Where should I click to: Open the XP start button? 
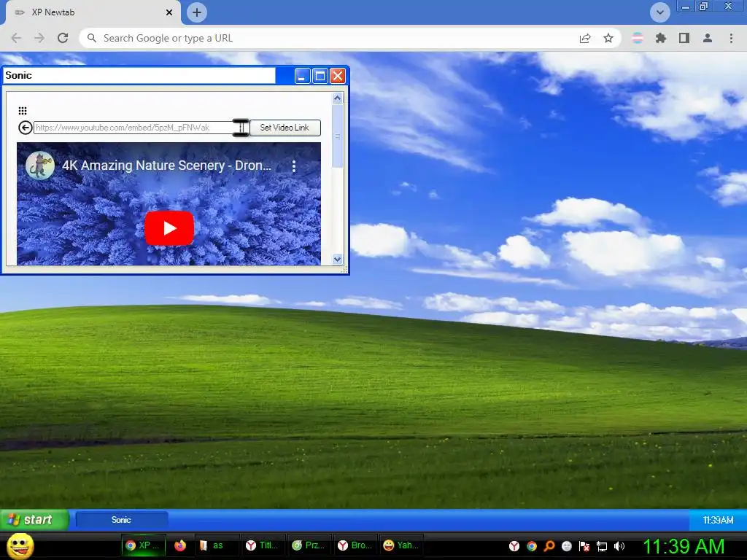[x=34, y=519]
